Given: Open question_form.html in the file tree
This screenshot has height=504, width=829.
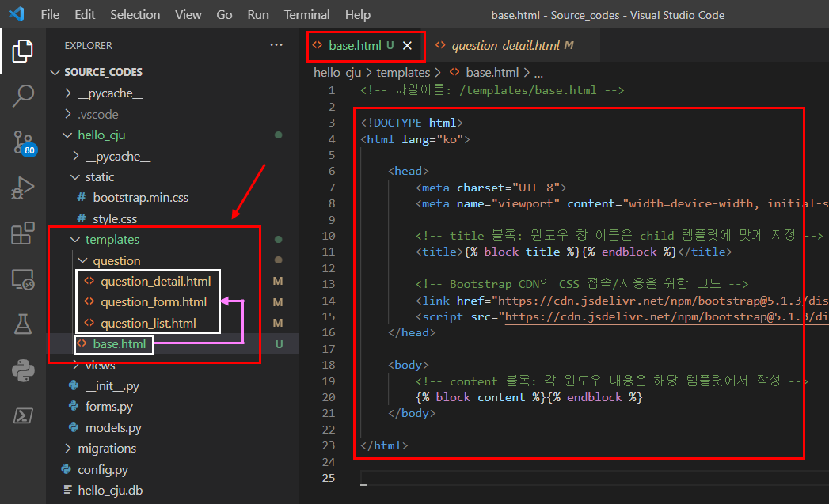Looking at the screenshot, I should [154, 301].
